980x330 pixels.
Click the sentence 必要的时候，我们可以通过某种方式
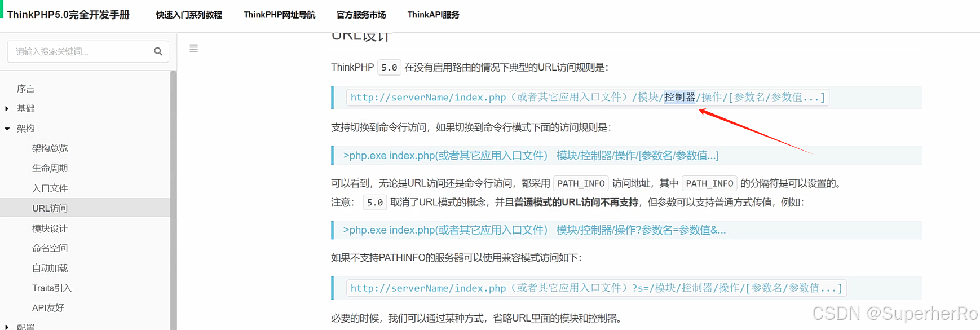pos(478,318)
